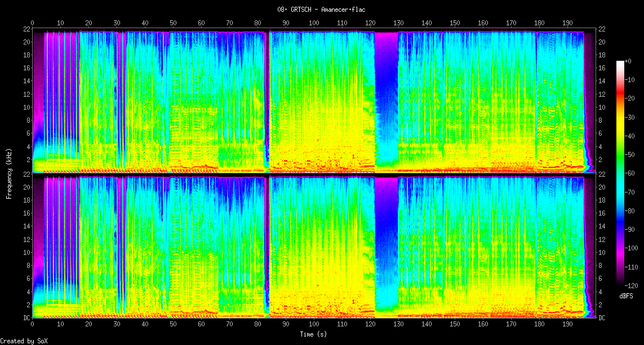Image resolution: width=644 pixels, height=345 pixels.
Task: Click the -120 value on the dBFS scale
Action: [633, 285]
